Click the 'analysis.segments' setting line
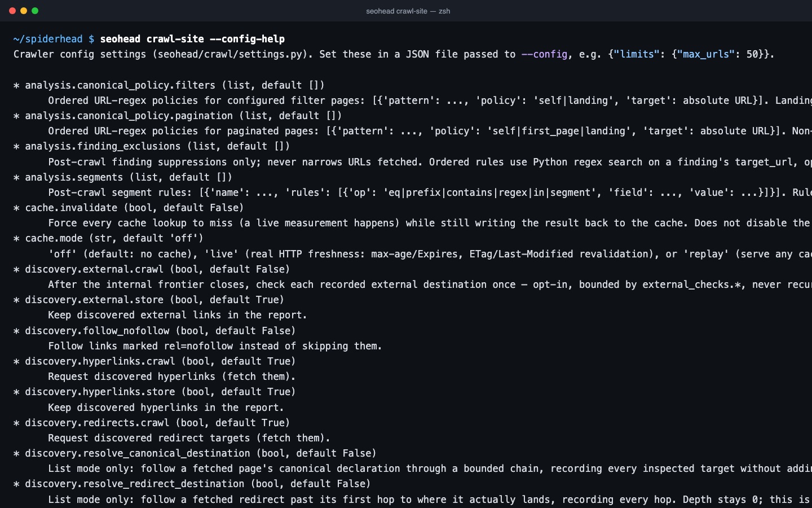The height and width of the screenshot is (508, 812). 123,177
